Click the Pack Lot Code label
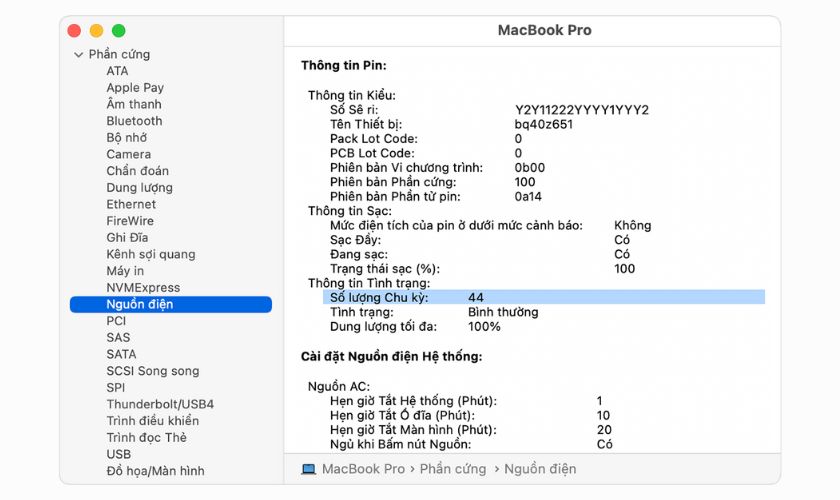840x500 pixels. 374,139
